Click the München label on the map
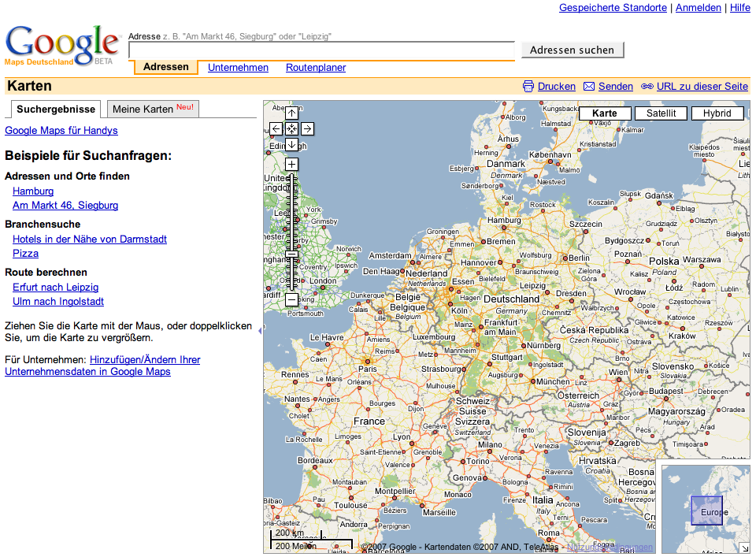The width and height of the screenshot is (756, 557). [x=553, y=381]
